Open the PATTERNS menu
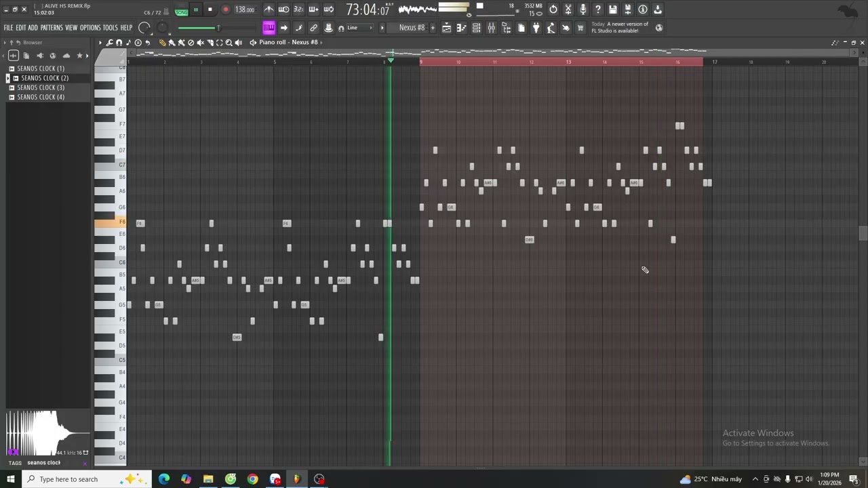This screenshot has height=488, width=868. 52,28
